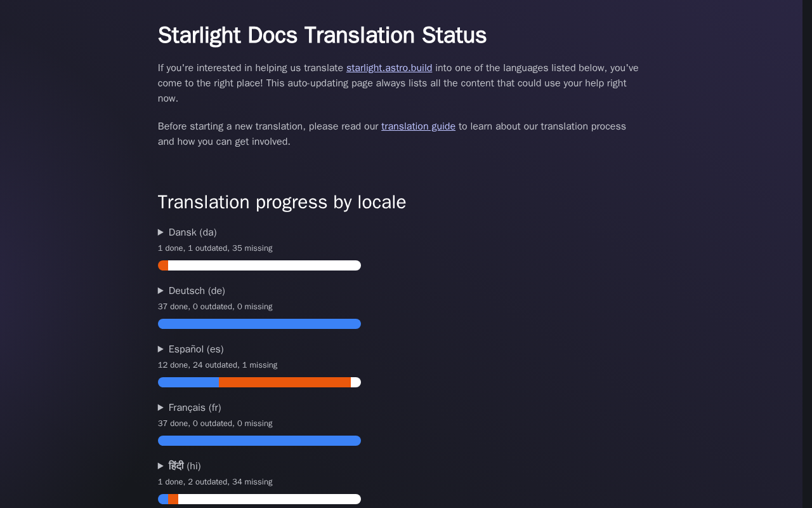Viewport: 812px width, 508px height.
Task: Click the Deutsch full blue progress bar
Action: click(259, 324)
